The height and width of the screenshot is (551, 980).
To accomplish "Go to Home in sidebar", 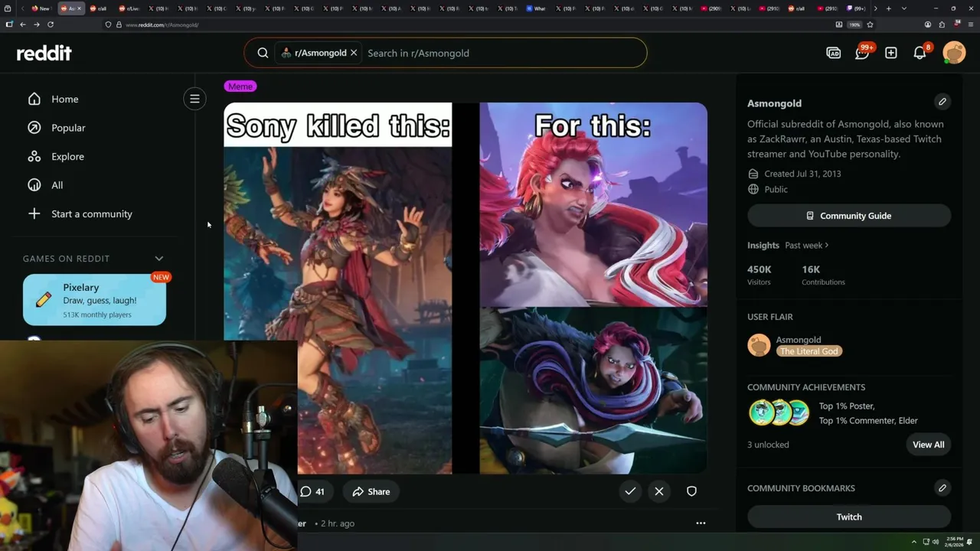I will [64, 99].
